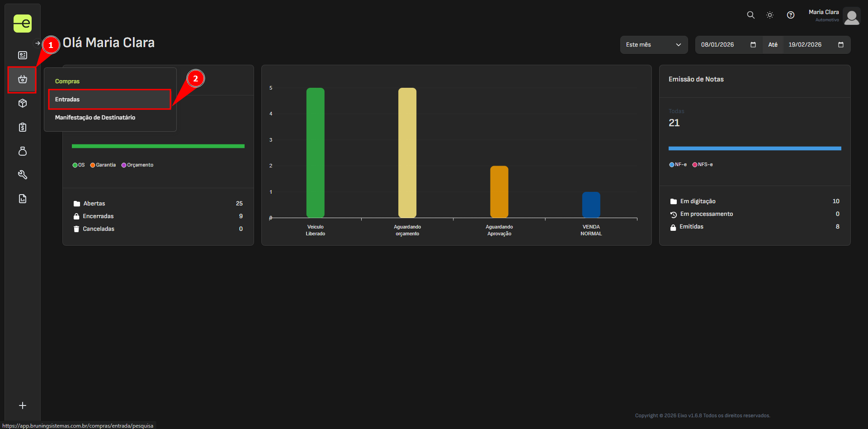
Task: Click the Eixo logo icon
Action: [x=23, y=24]
